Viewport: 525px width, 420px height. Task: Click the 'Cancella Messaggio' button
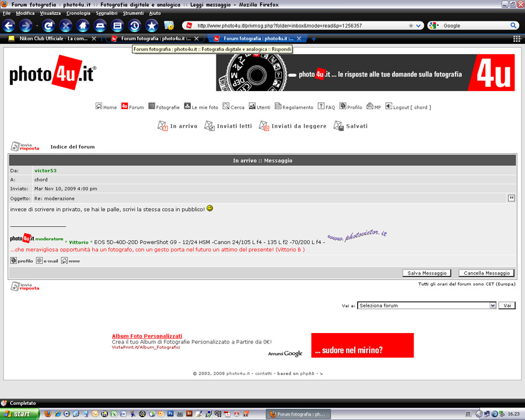[487, 273]
